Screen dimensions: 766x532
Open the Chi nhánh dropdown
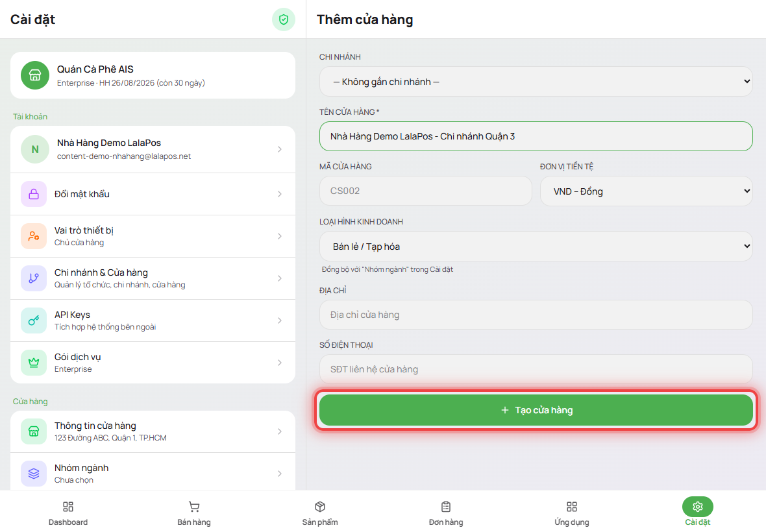pyautogui.click(x=536, y=82)
